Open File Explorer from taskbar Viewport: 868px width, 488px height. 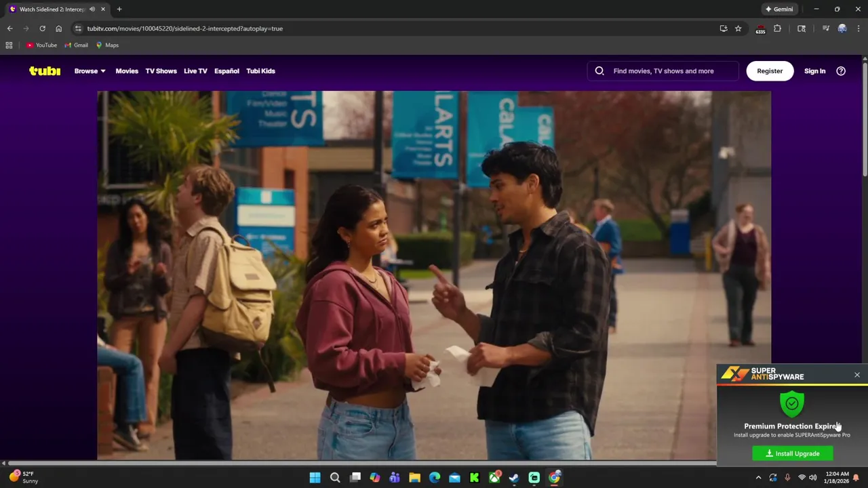tap(414, 478)
